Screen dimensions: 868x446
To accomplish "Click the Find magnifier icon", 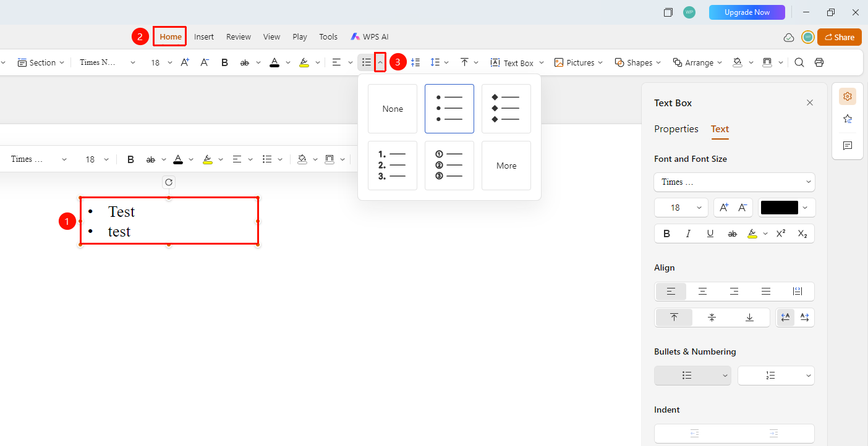I will click(x=799, y=62).
